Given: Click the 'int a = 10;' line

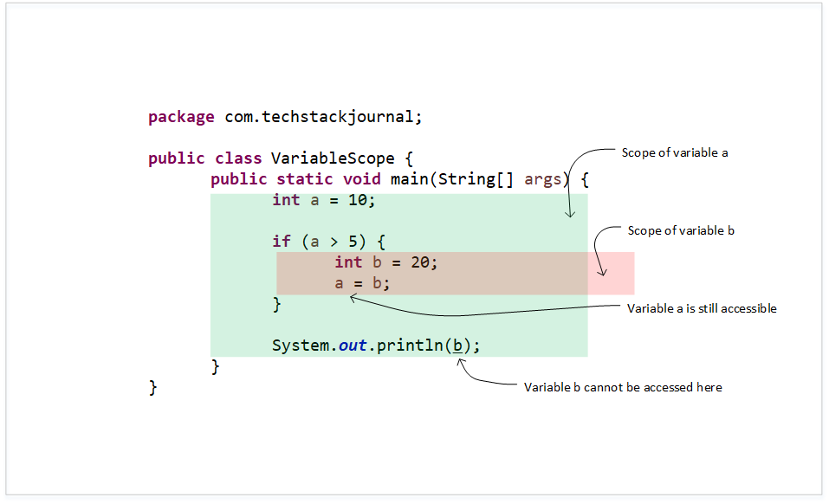Looking at the screenshot, I should [324, 200].
